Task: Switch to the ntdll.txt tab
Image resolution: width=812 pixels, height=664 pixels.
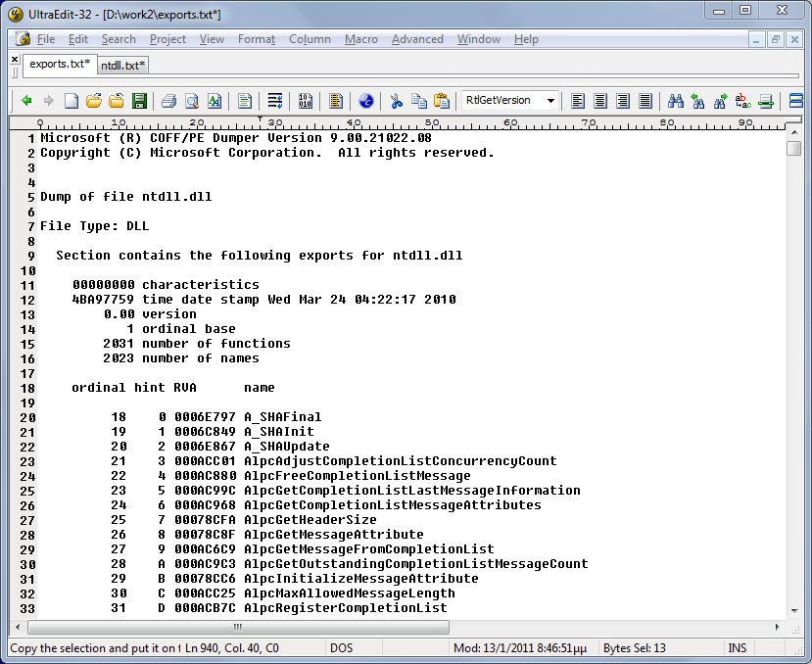Action: point(122,66)
